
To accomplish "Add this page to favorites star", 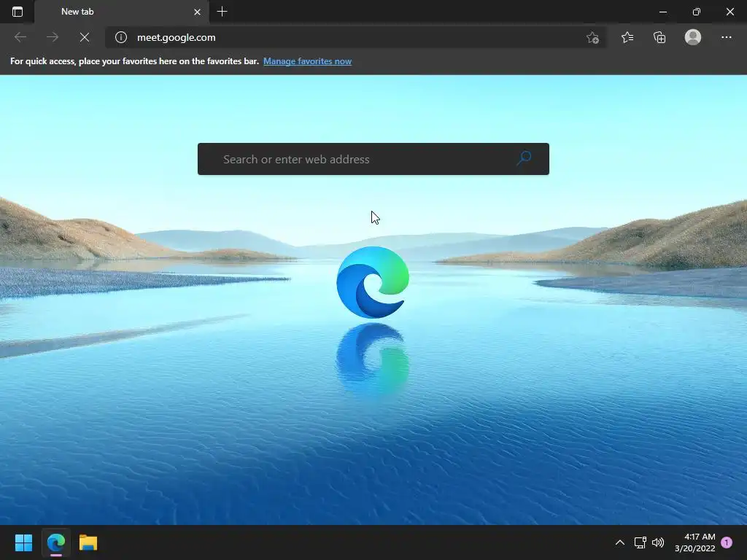I will pyautogui.click(x=592, y=37).
